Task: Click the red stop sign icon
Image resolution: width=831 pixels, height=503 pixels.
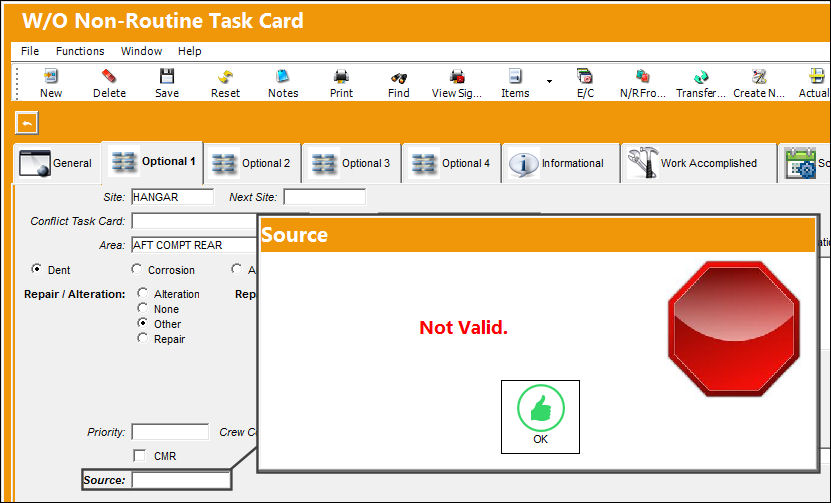Action: click(x=734, y=329)
